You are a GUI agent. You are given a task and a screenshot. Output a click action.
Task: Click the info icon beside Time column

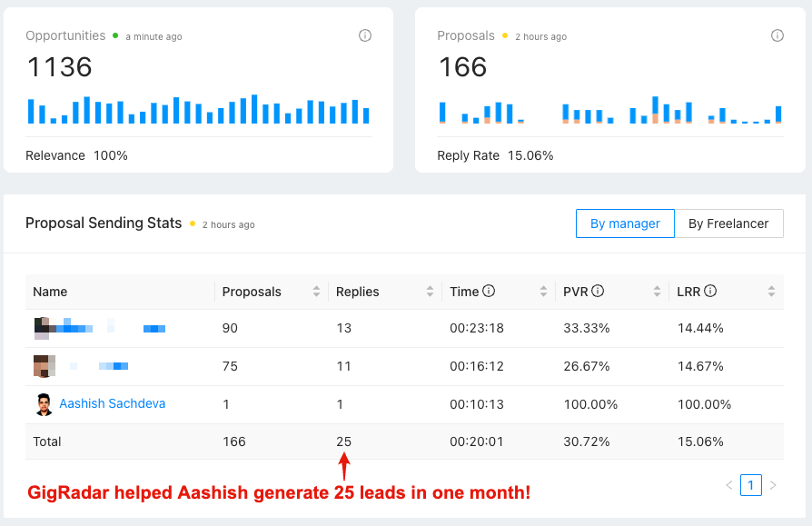coord(489,291)
